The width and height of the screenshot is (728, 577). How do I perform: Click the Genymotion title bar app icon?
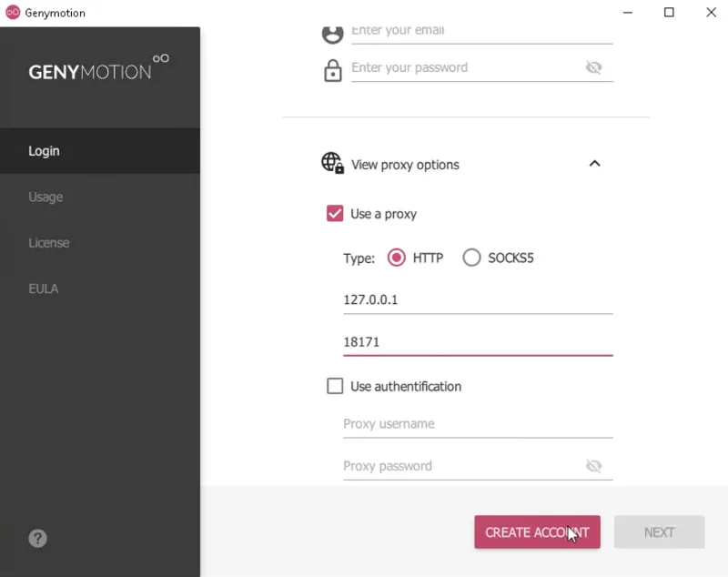click(13, 13)
